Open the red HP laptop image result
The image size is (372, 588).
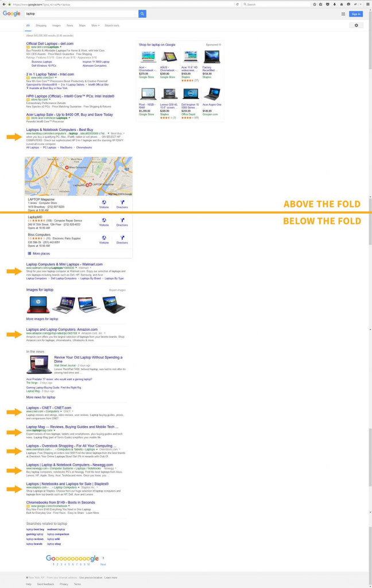tap(38, 304)
